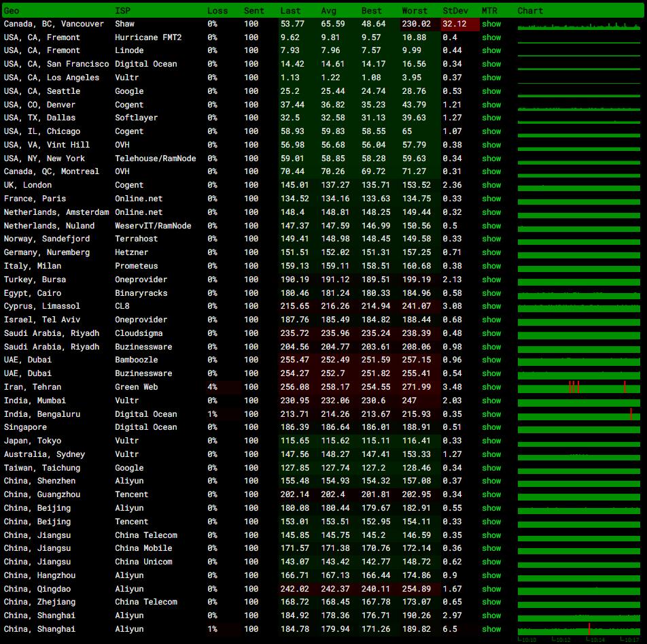Click 'Avg' column header

[328, 11]
